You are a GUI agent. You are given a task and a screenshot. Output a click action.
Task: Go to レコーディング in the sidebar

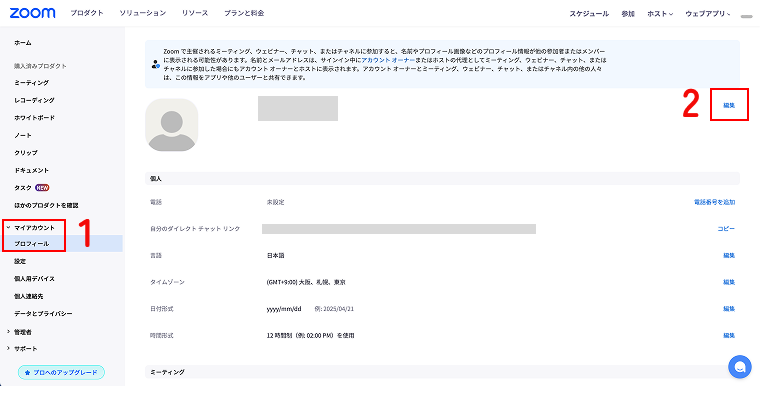point(35,101)
